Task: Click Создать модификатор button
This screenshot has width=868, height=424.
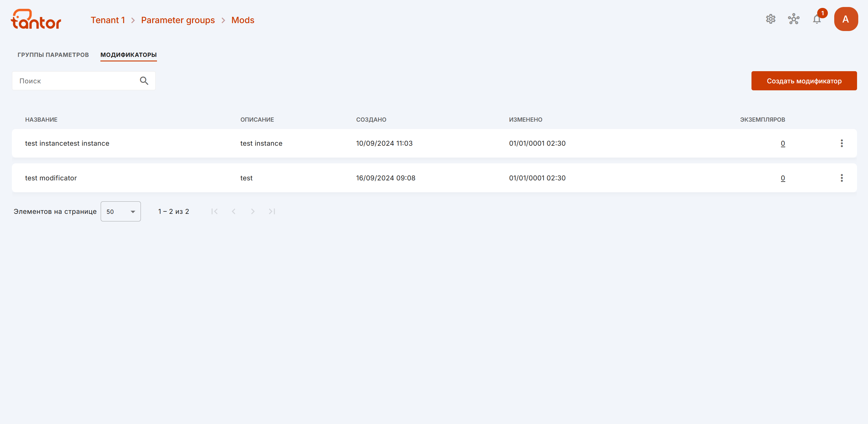Action: pos(804,81)
